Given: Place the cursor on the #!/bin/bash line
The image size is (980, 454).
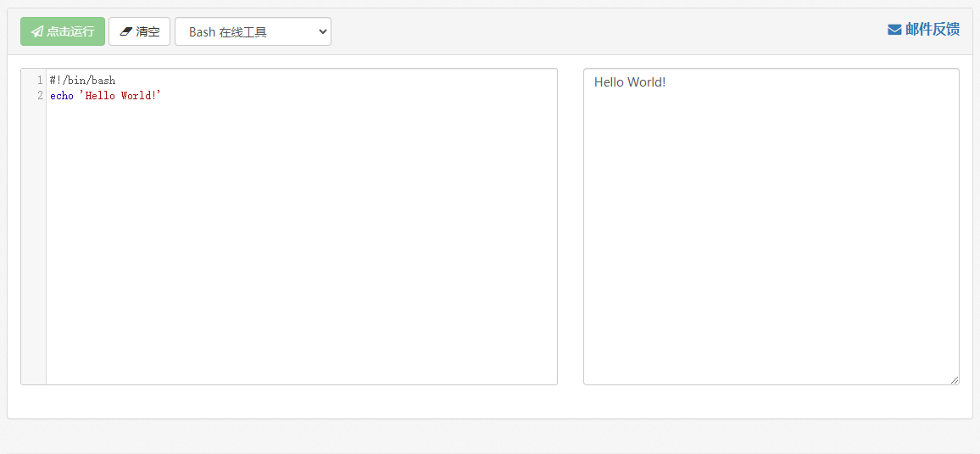Looking at the screenshot, I should point(82,81).
